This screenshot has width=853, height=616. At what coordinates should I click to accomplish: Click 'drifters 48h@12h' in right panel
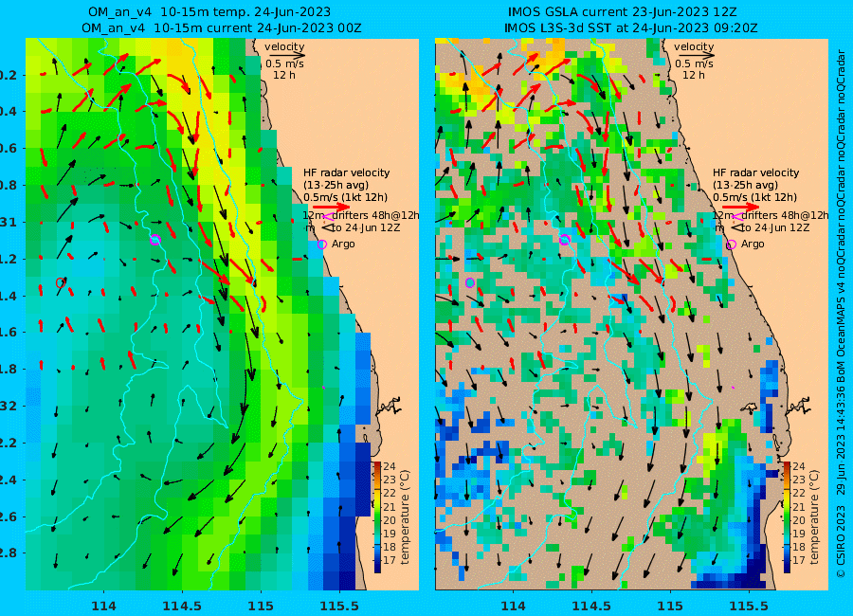784,215
